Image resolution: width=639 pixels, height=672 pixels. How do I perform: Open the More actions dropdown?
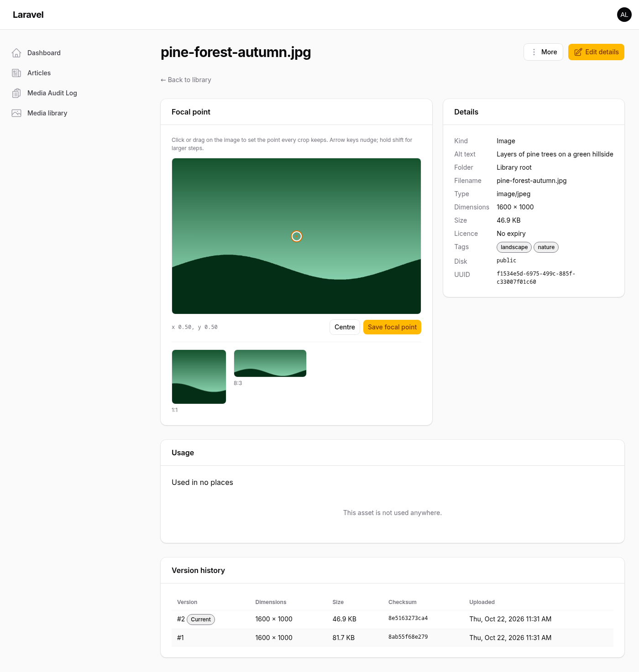click(543, 52)
